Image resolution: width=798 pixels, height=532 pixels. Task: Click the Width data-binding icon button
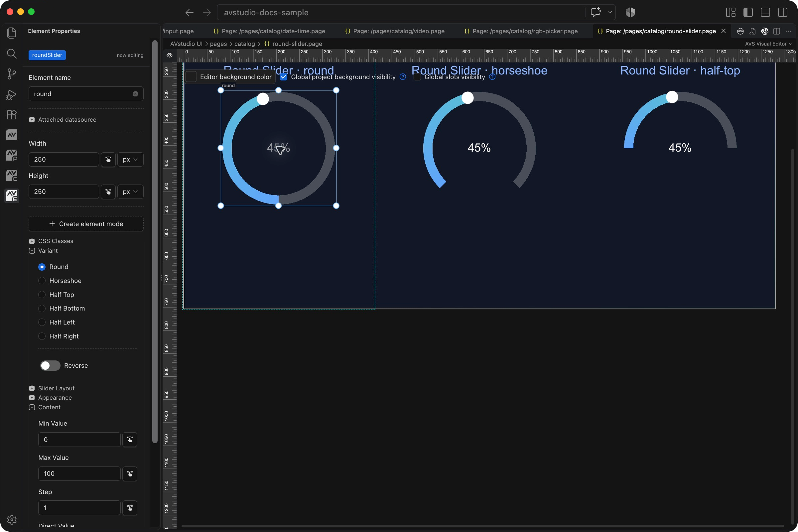(x=108, y=160)
